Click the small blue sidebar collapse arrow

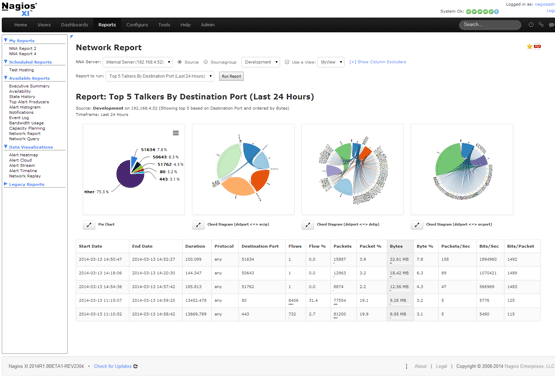[71, 36]
